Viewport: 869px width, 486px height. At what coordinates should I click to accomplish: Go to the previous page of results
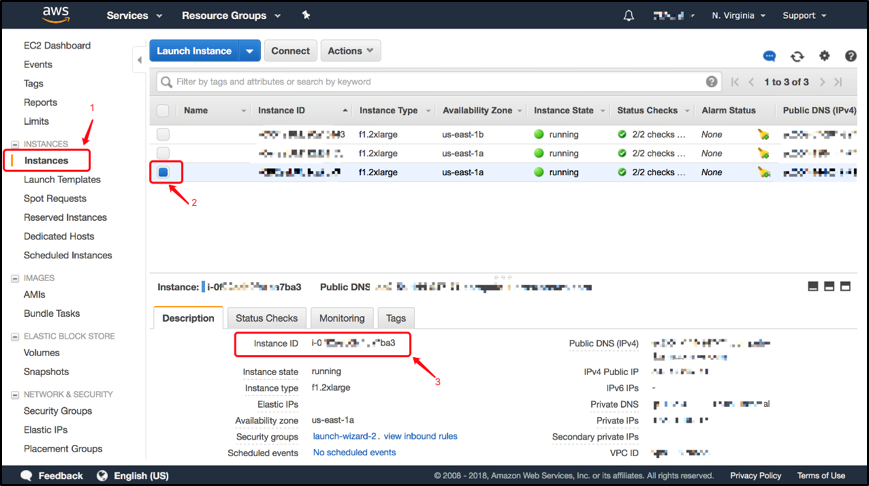pos(752,82)
